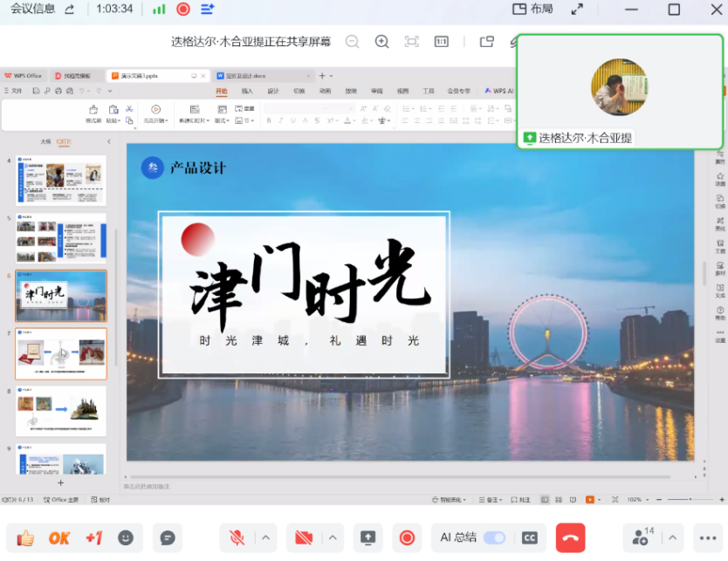The width and height of the screenshot is (728, 561).
Task: Click the presenter's video thumbnail
Action: [x=620, y=87]
